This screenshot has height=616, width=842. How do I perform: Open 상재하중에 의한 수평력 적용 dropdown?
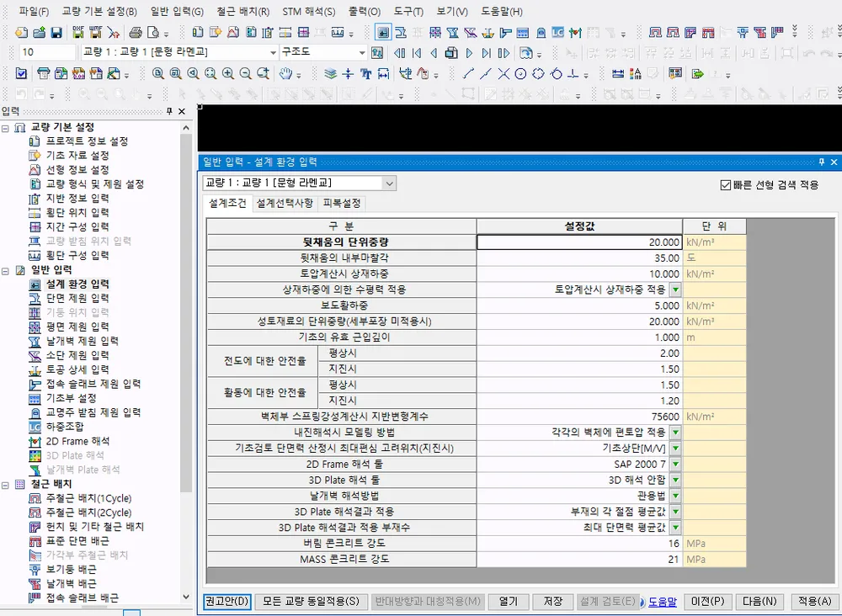click(676, 289)
